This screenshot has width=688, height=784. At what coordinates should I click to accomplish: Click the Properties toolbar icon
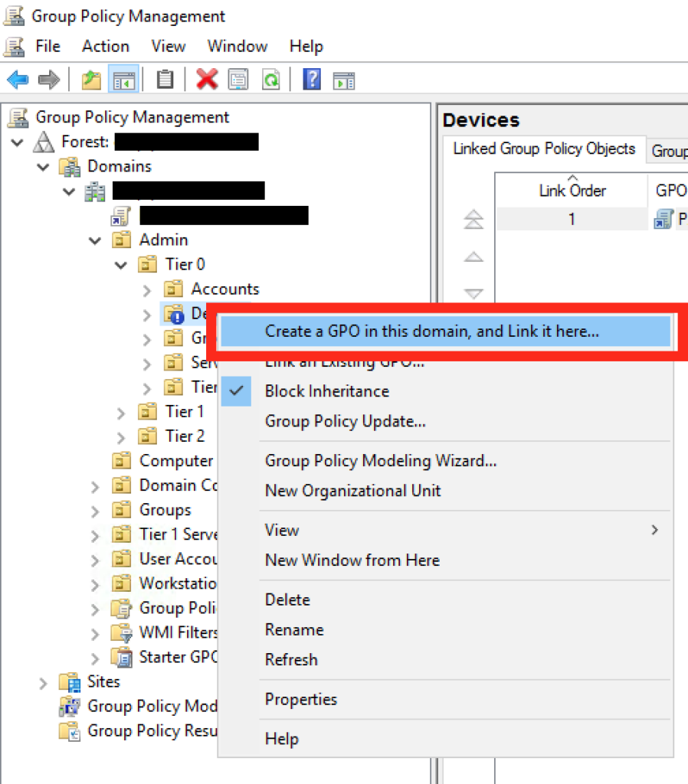click(238, 80)
